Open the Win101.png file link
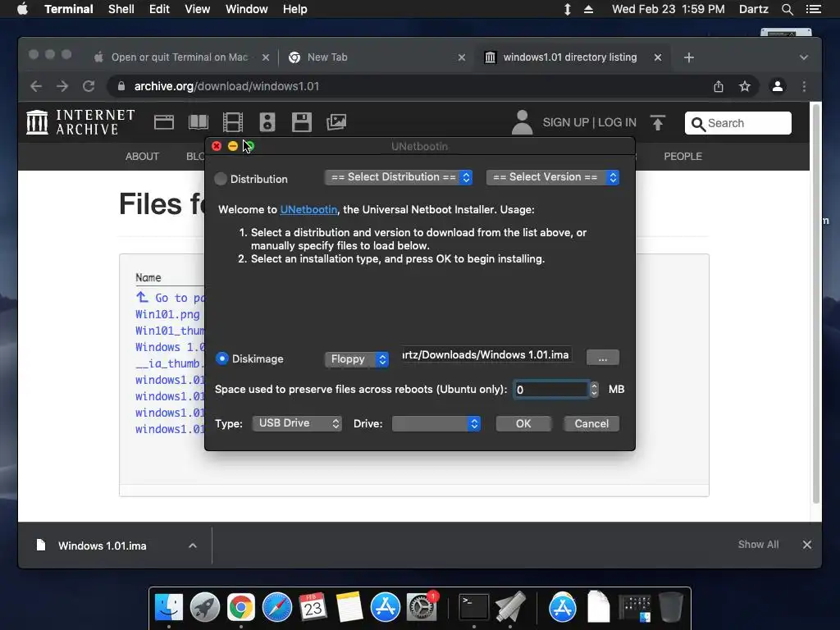Image resolution: width=840 pixels, height=630 pixels. pyautogui.click(x=167, y=314)
